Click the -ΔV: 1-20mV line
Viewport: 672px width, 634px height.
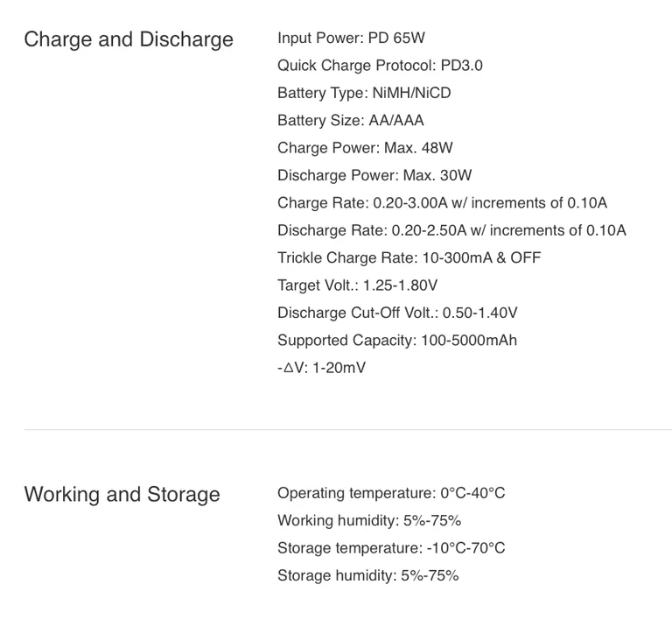(x=321, y=368)
